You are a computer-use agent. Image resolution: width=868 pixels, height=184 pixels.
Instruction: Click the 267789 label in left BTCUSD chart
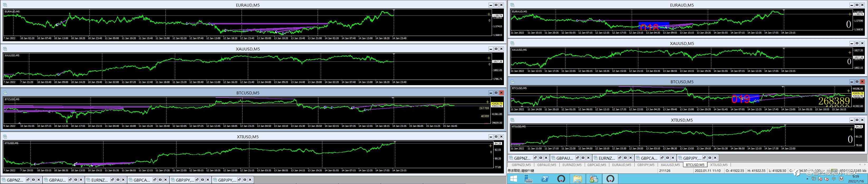484,108
